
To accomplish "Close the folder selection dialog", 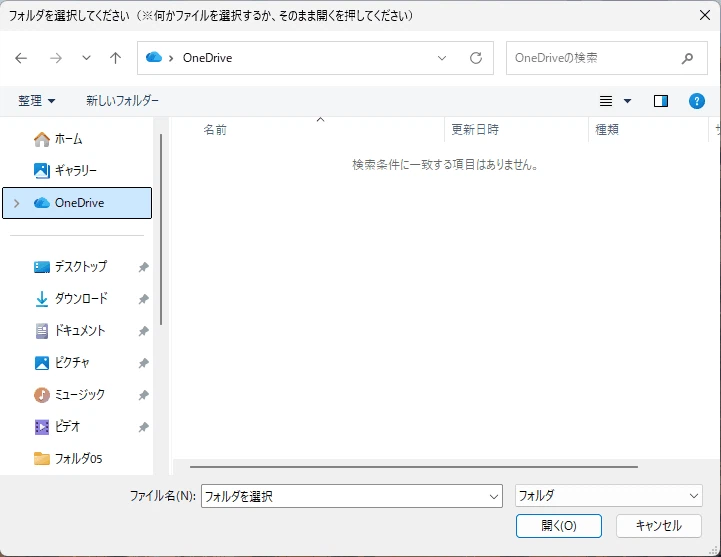I will (704, 15).
